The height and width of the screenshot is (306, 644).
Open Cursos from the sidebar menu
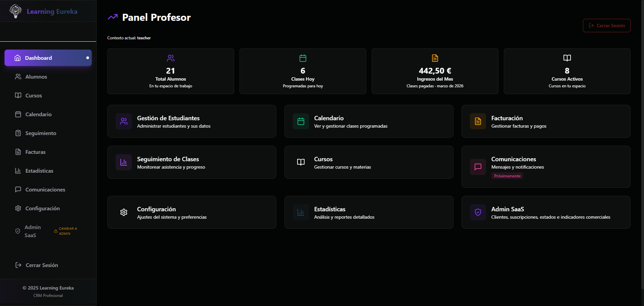(x=48, y=95)
